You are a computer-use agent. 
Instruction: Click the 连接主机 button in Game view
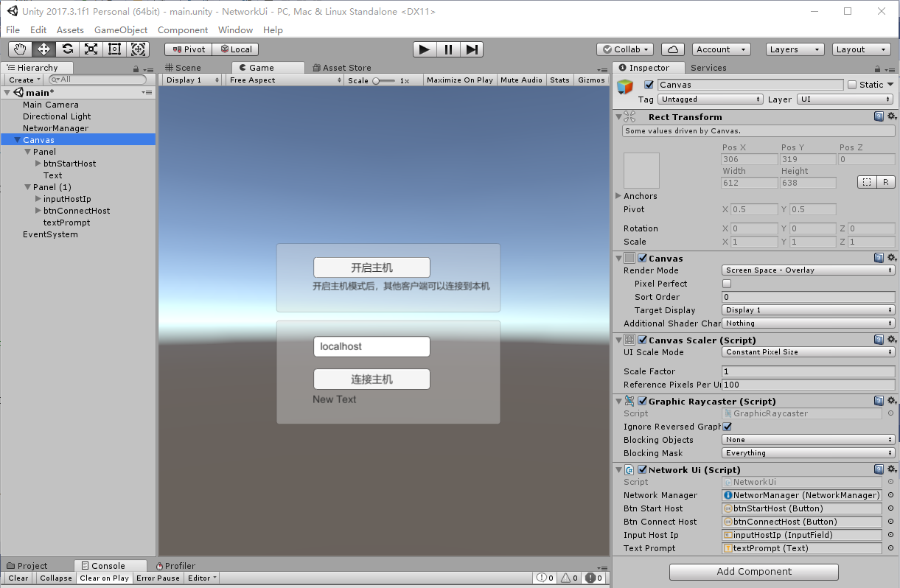pos(371,379)
